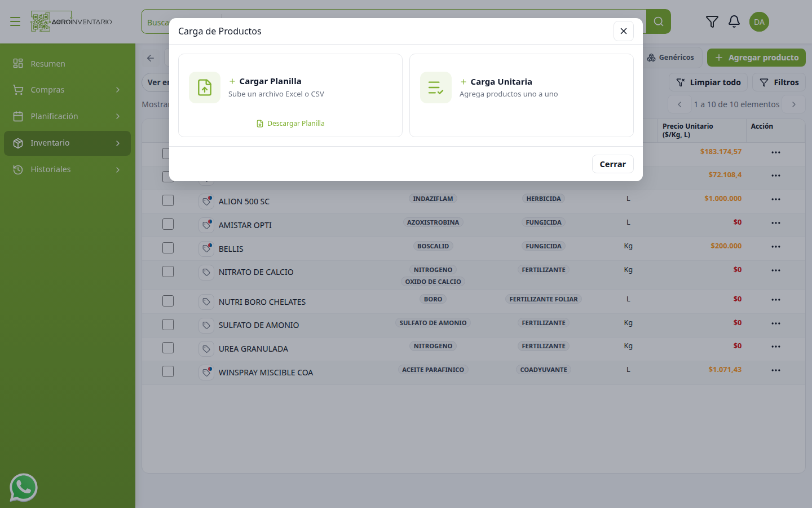Open Resumen in sidebar
The image size is (812, 508).
pyautogui.click(x=67, y=64)
